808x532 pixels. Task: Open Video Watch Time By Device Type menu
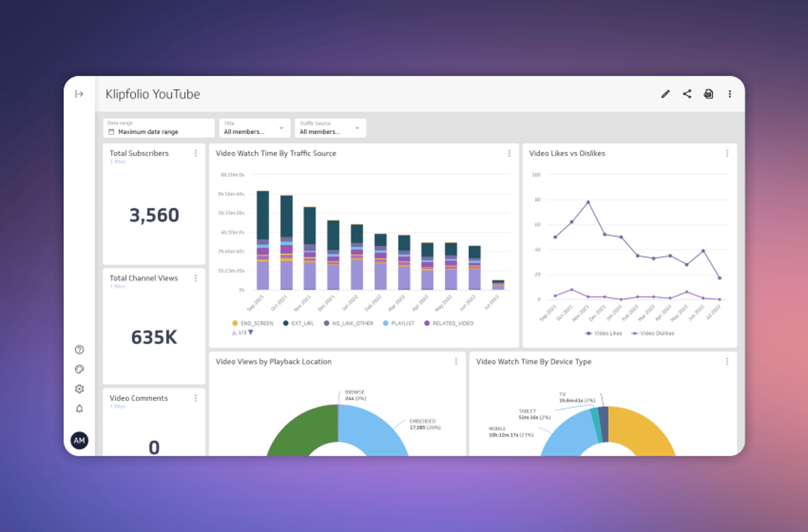tap(727, 362)
